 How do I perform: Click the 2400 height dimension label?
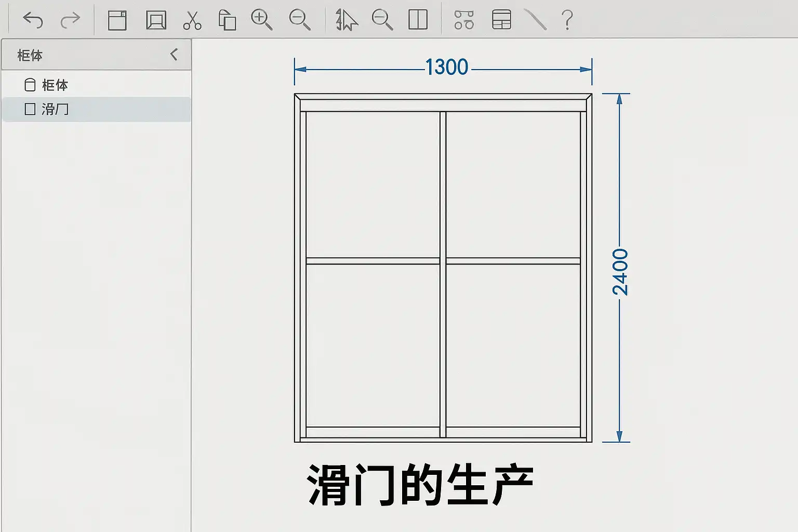click(620, 272)
